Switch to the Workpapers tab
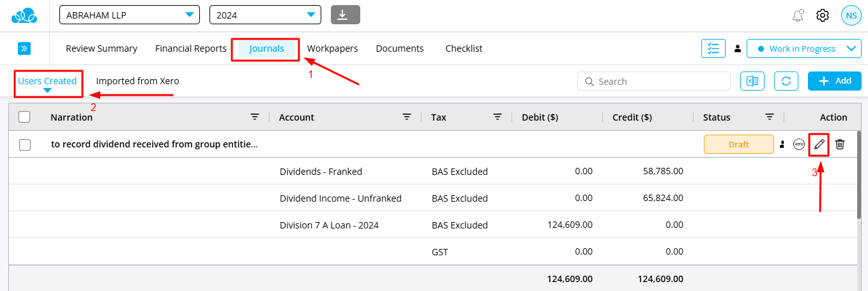Screen dimensions: 868x291 (332, 48)
